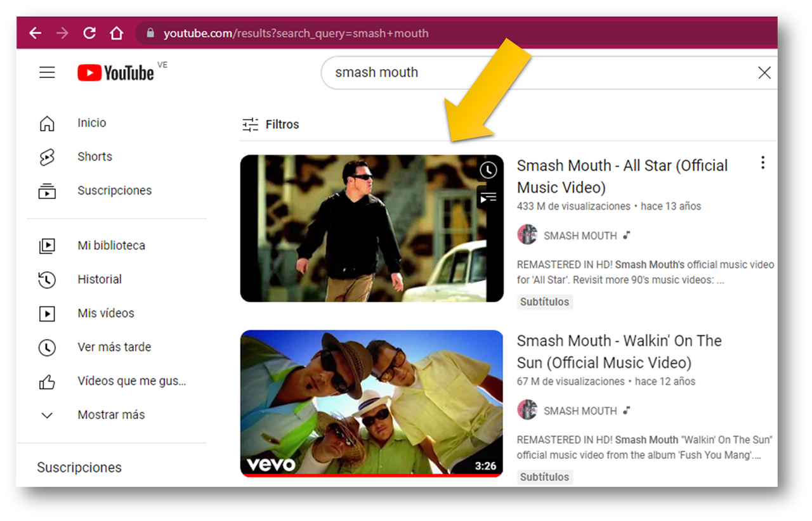Click the All Star description text

pos(645,272)
